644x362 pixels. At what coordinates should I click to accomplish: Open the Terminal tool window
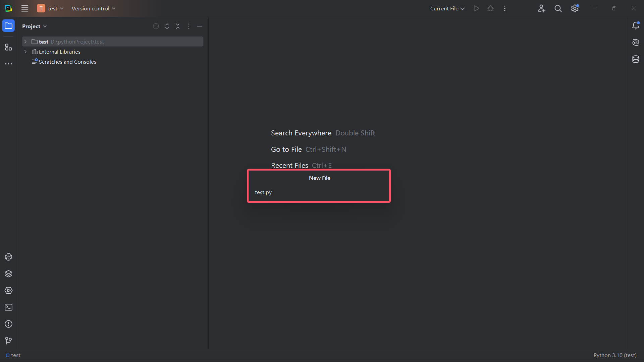[8, 307]
